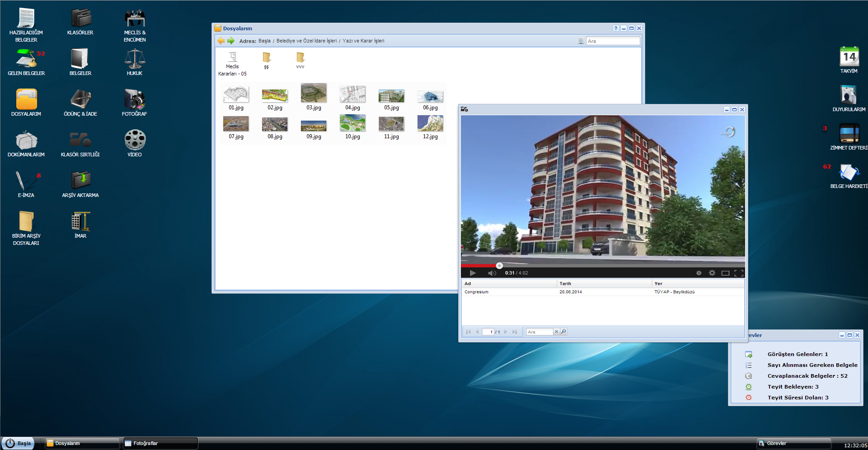The width and height of the screenshot is (868, 450).
Task: Click Yazı ve Karar İşleri breadcrumb
Action: pos(363,41)
